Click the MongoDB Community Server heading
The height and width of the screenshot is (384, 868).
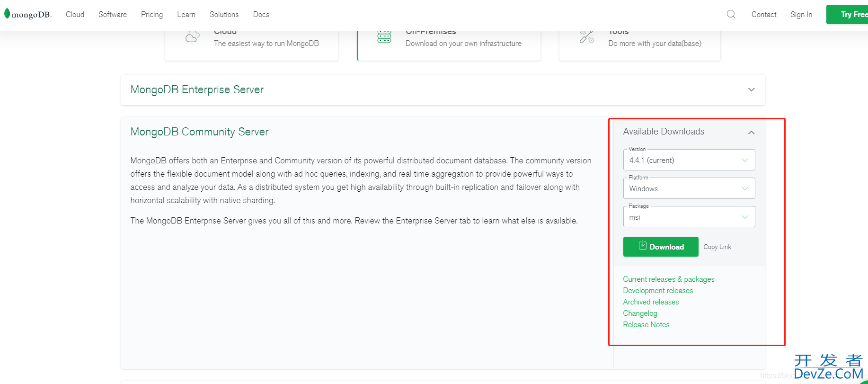[x=199, y=132]
